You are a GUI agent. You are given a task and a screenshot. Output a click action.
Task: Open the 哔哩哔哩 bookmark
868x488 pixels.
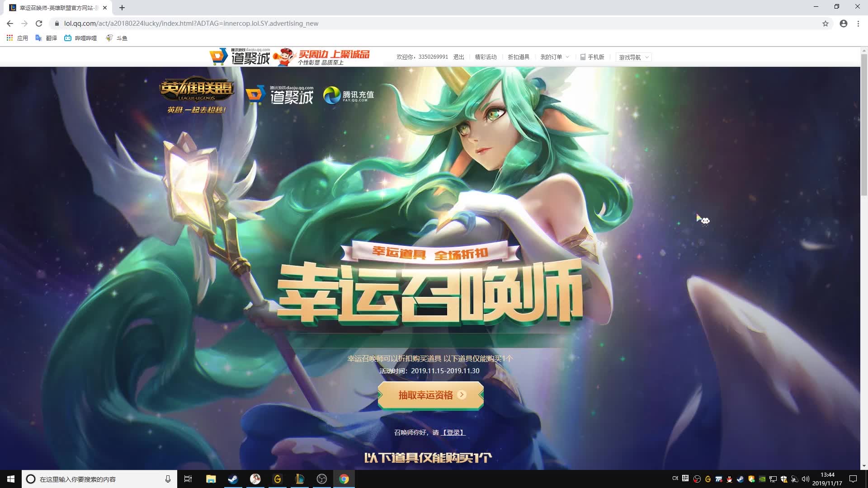pos(80,38)
